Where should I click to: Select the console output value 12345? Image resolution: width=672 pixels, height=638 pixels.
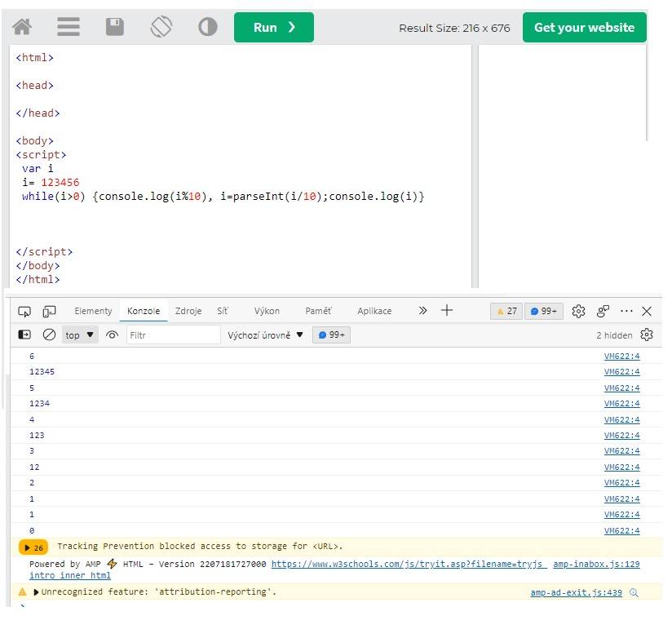[x=42, y=372]
